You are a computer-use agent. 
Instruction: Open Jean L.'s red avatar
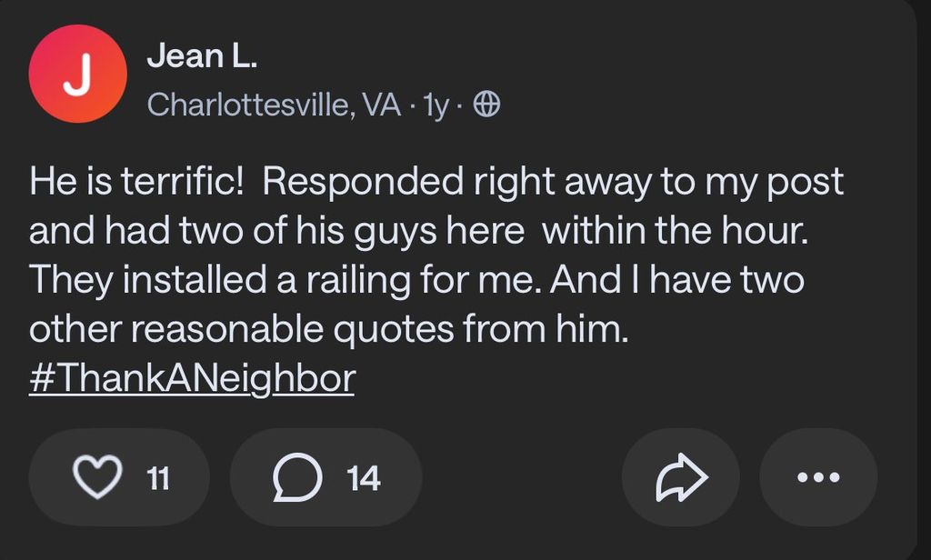coord(77,74)
